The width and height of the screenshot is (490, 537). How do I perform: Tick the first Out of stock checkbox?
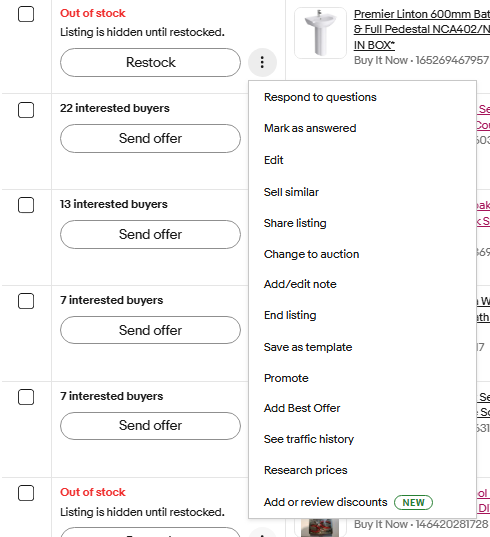click(x=26, y=14)
